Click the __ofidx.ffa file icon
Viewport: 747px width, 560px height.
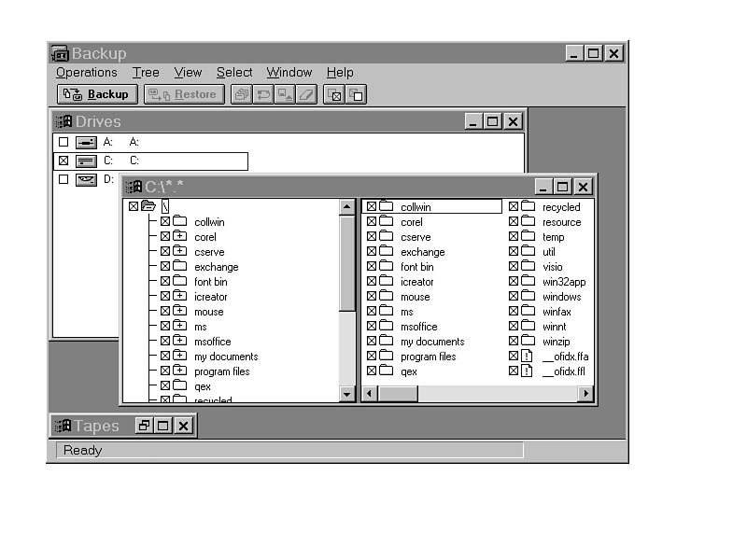(x=528, y=357)
